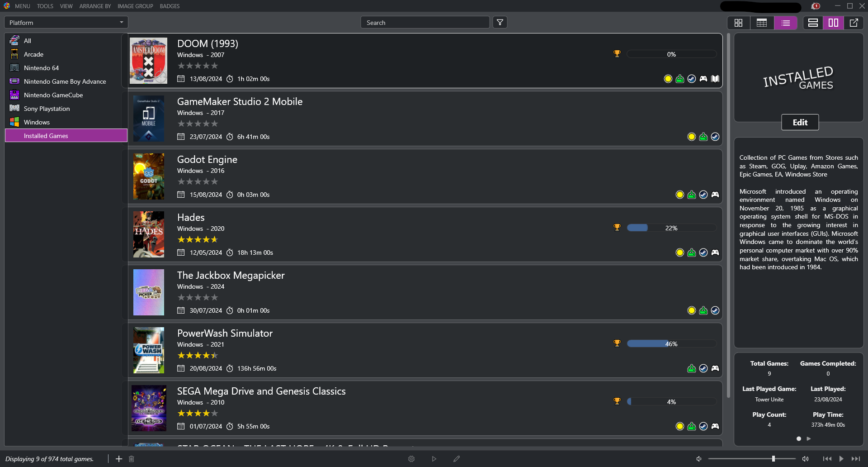Open game configuration gear in bottom bar
This screenshot has width=868, height=467.
click(411, 459)
